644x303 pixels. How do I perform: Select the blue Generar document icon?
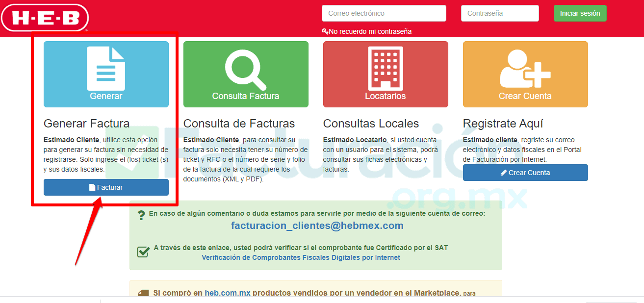click(x=106, y=69)
